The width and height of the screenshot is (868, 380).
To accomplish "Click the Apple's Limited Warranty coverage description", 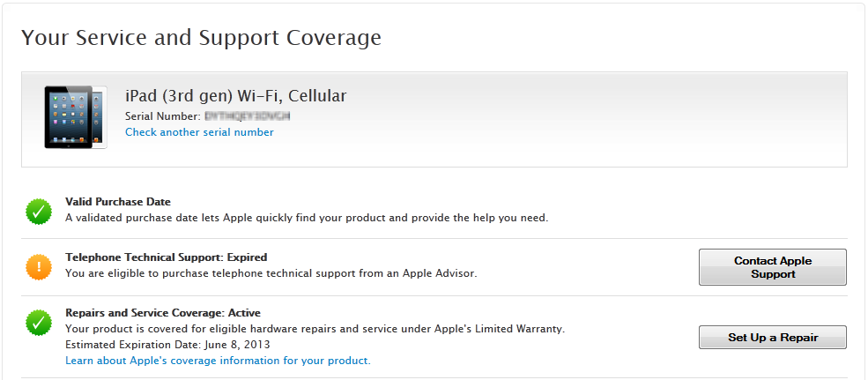I will (x=315, y=329).
